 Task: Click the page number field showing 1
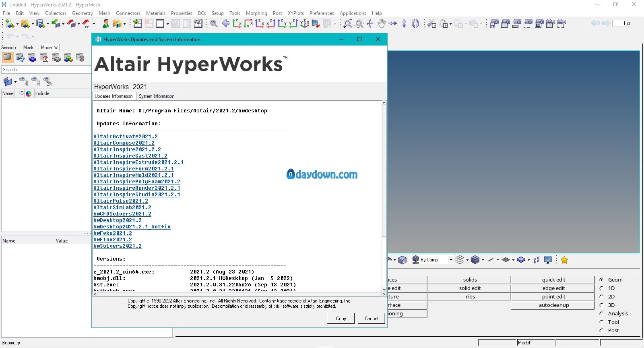tap(619, 23)
